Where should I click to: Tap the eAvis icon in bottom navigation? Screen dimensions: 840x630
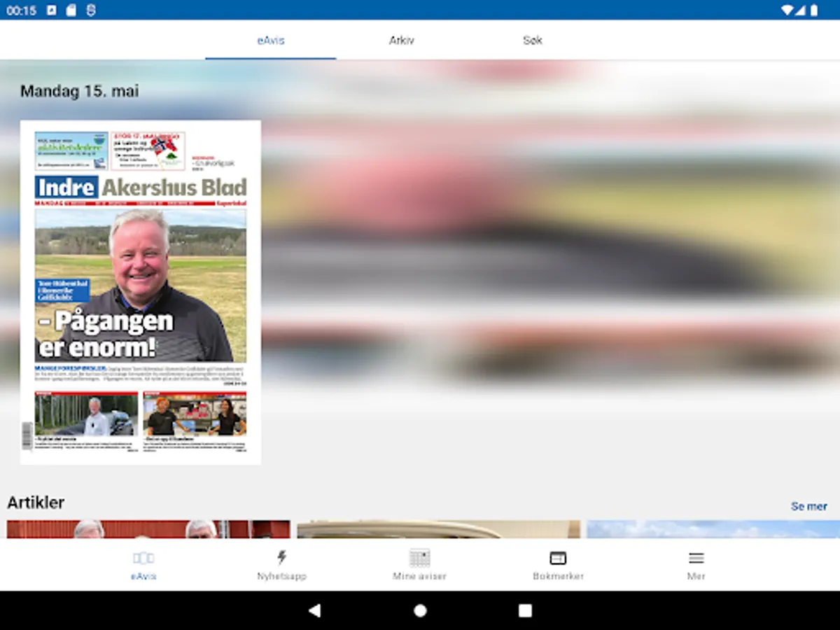[x=143, y=558]
